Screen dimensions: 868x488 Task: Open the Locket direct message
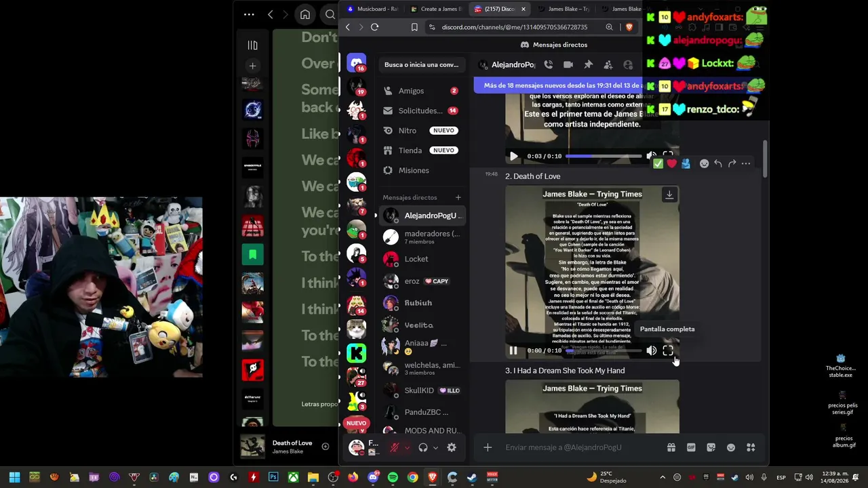pos(420,259)
